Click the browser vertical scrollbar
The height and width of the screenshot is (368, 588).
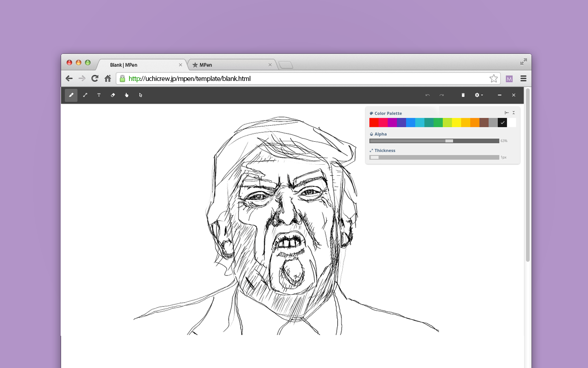point(528,175)
